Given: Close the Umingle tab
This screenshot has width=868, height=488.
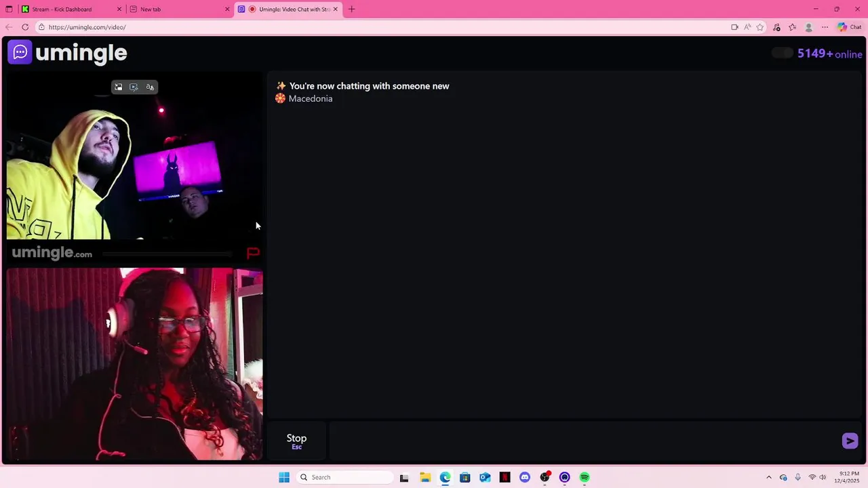Looking at the screenshot, I should point(335,9).
